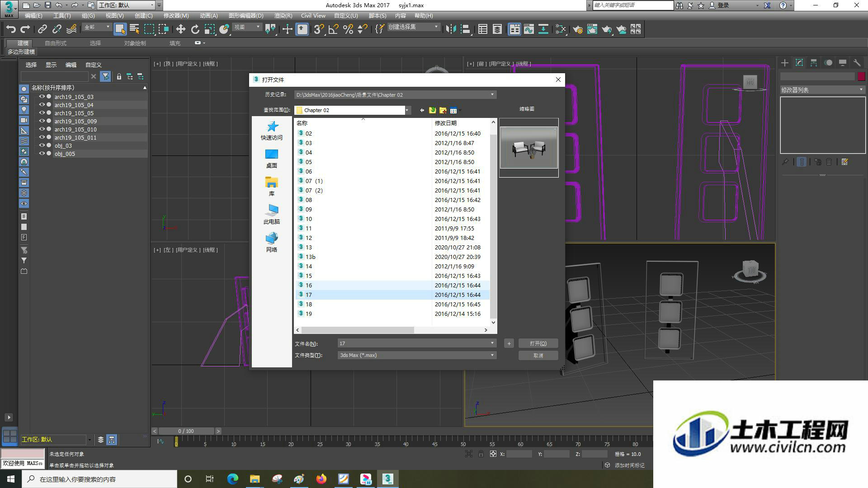Switch to the Freeform (自由形式) ribbon tab

pyautogui.click(x=56, y=43)
